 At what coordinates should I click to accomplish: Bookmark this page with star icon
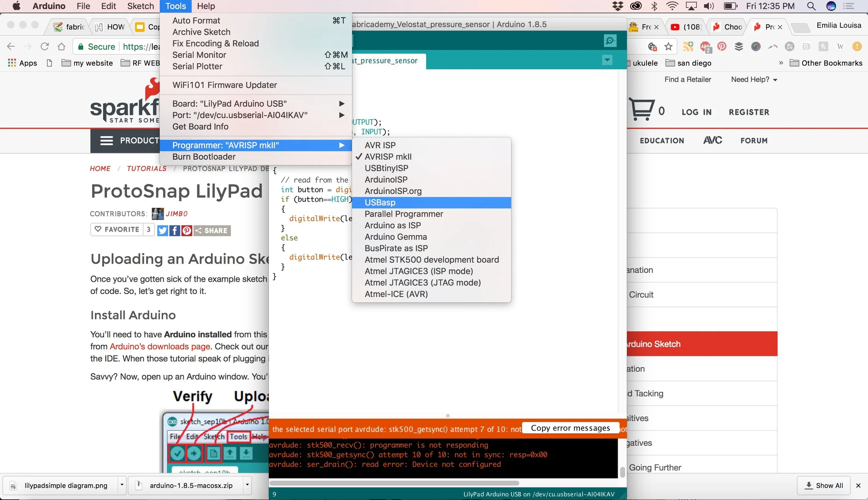click(x=668, y=46)
